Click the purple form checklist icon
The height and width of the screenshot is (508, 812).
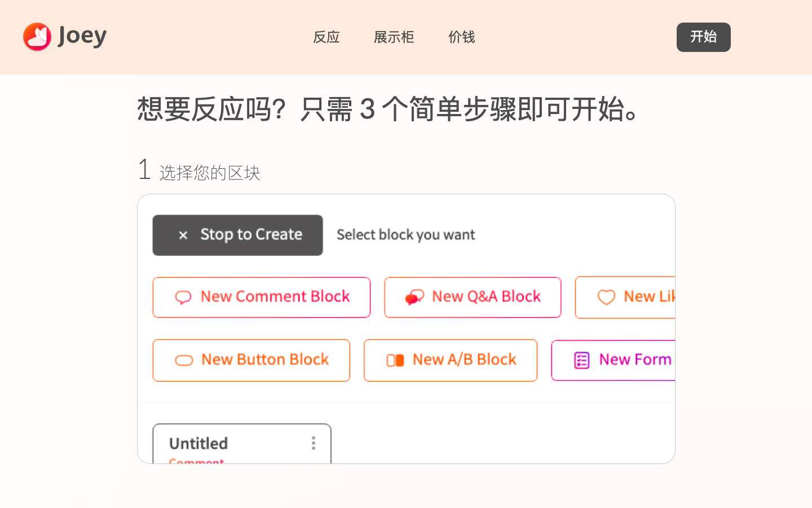coord(582,360)
